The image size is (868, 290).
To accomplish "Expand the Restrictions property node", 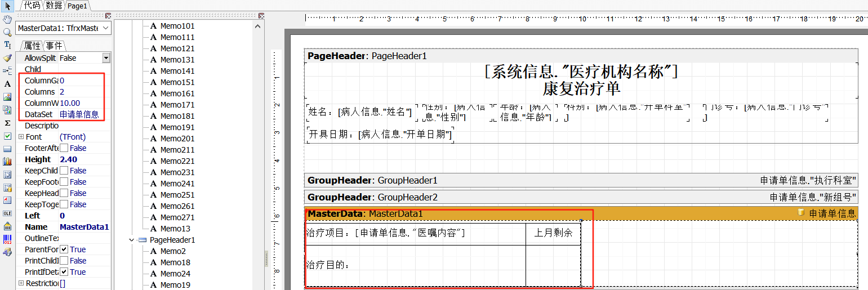I will pos(21,283).
